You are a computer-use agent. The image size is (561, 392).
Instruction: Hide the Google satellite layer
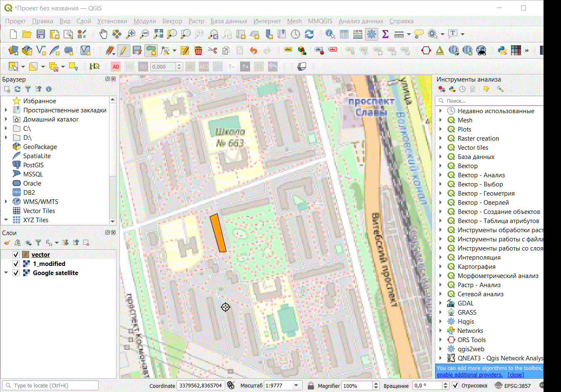(16, 273)
